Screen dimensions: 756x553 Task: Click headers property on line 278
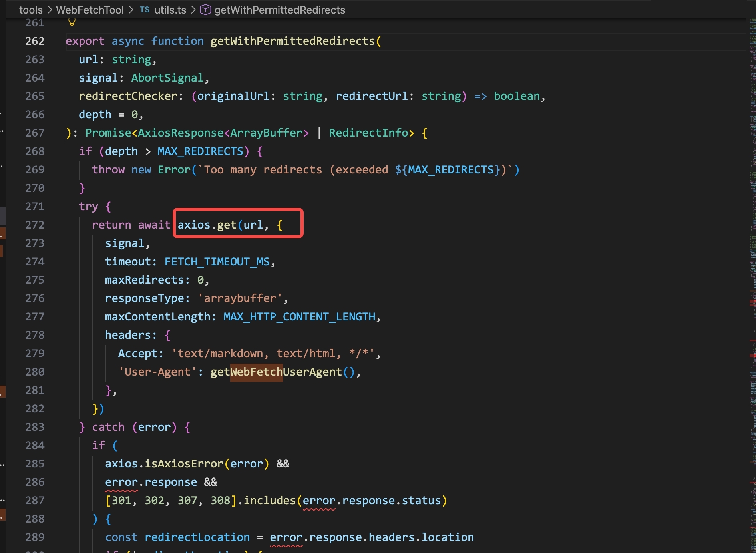coord(128,335)
